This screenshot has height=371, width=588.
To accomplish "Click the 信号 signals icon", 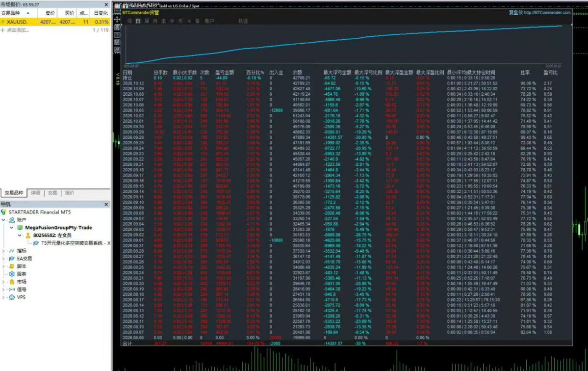I will [12, 289].
